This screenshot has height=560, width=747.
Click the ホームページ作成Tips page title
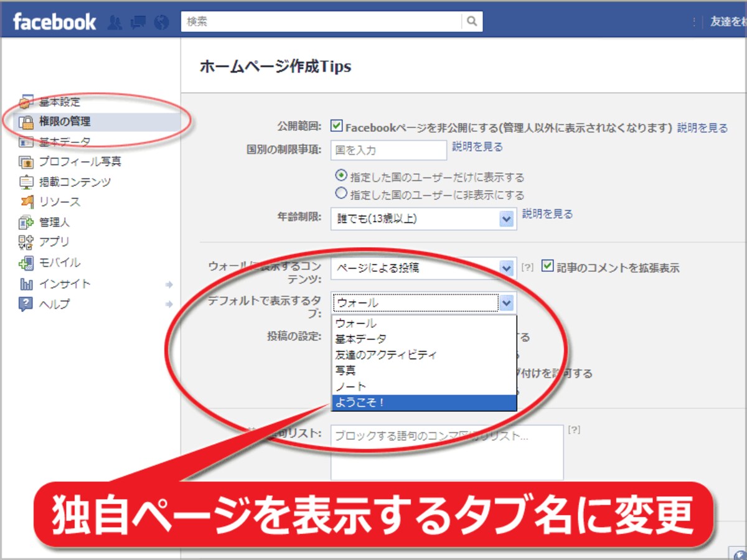(x=275, y=67)
